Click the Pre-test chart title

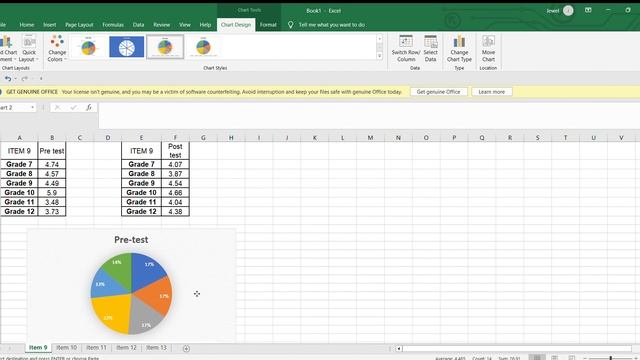point(131,240)
